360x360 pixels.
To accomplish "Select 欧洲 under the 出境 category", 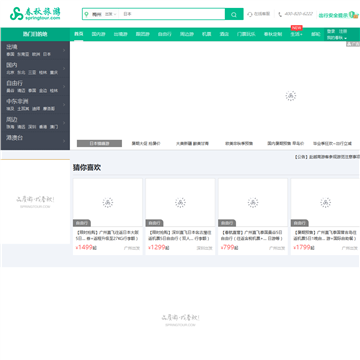I will click(36, 54).
